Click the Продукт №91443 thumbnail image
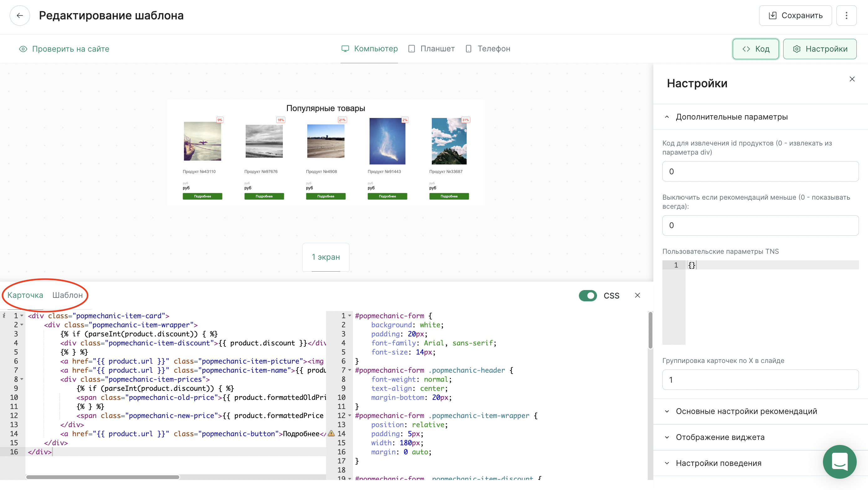This screenshot has width=868, height=490. (387, 141)
